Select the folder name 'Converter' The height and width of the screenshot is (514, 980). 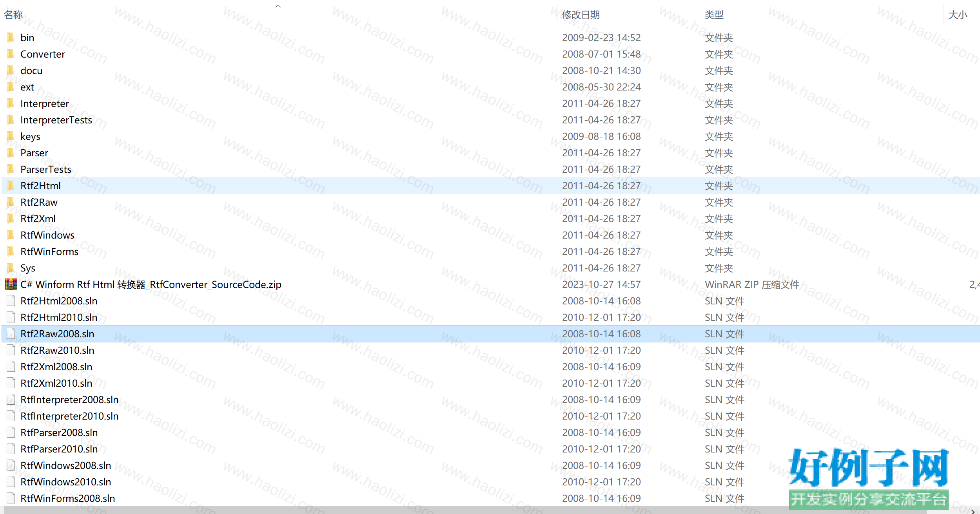click(x=43, y=54)
